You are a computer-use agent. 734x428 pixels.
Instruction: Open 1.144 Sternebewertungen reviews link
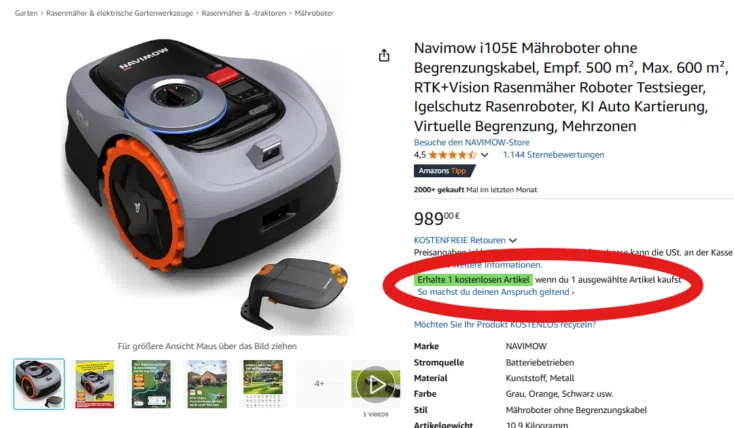pos(553,155)
